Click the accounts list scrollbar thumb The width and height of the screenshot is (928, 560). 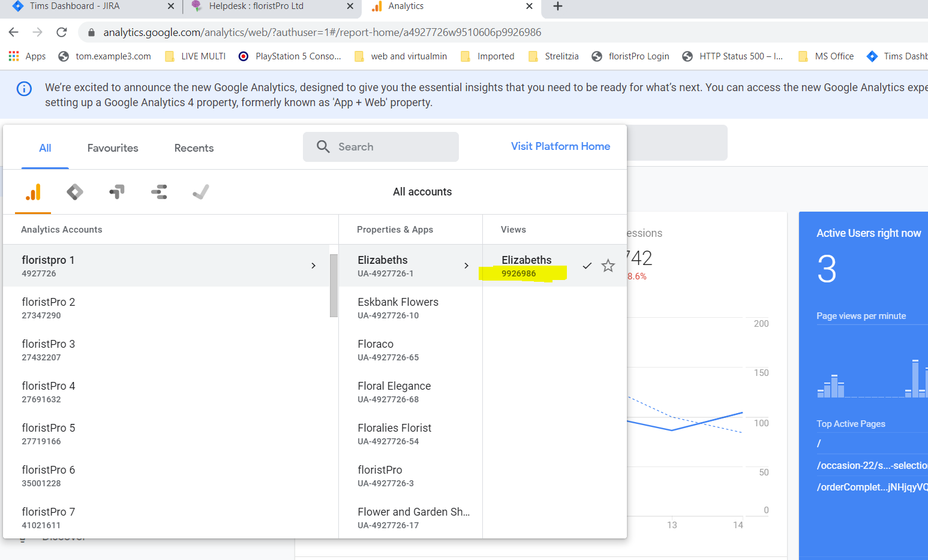[x=334, y=285]
